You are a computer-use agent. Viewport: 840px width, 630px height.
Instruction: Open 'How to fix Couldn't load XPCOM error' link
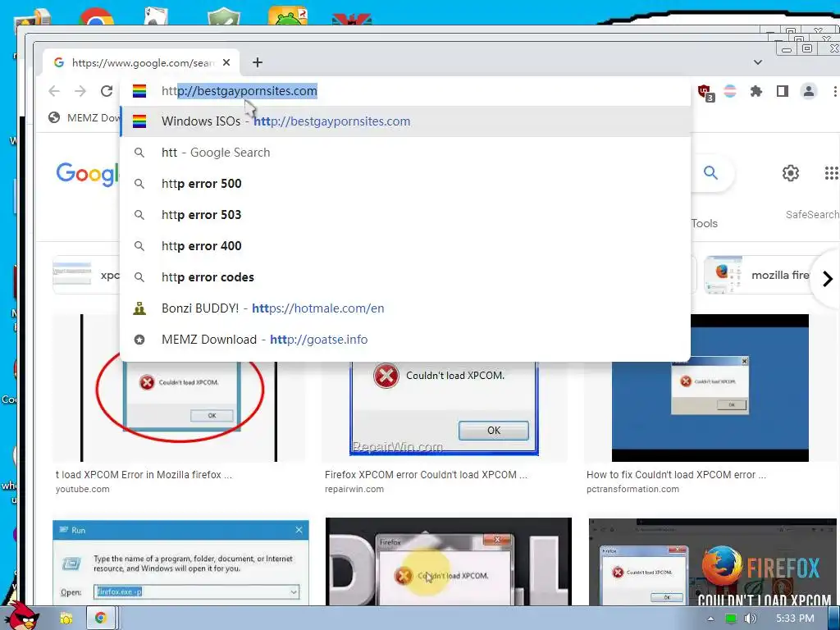click(676, 475)
